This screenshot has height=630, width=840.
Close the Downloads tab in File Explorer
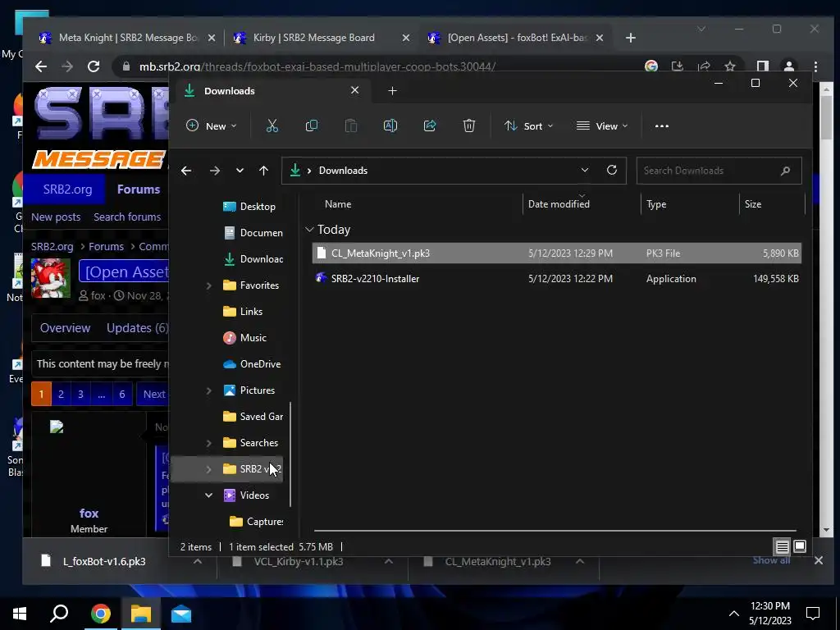354,90
